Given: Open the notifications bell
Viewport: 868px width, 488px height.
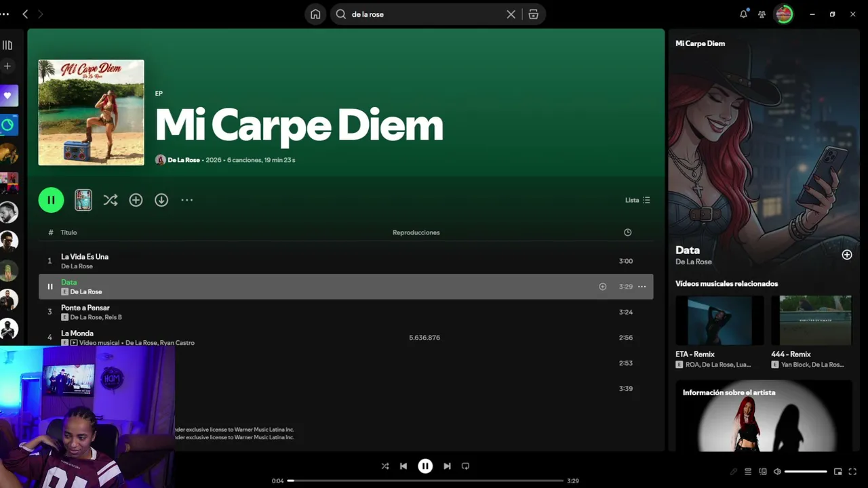Looking at the screenshot, I should pos(744,14).
